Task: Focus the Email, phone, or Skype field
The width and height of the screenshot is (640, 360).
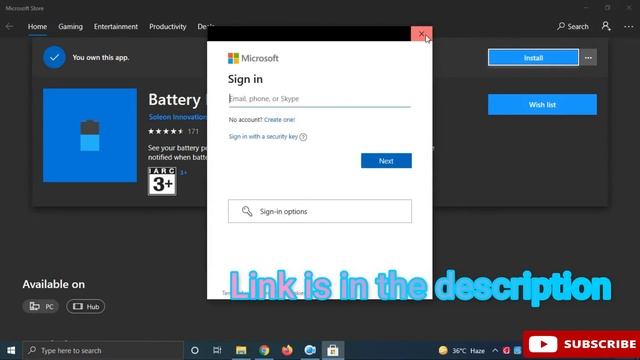Action: point(320,99)
